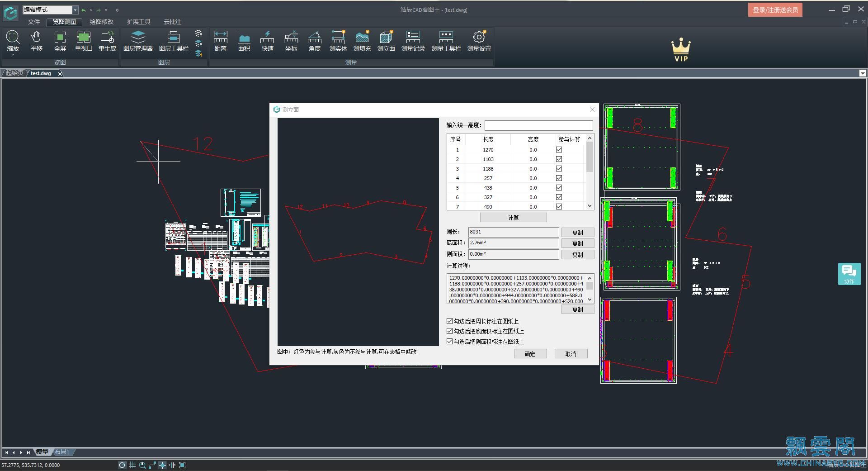
Task: Click table scrollbar down arrow
Action: click(590, 206)
